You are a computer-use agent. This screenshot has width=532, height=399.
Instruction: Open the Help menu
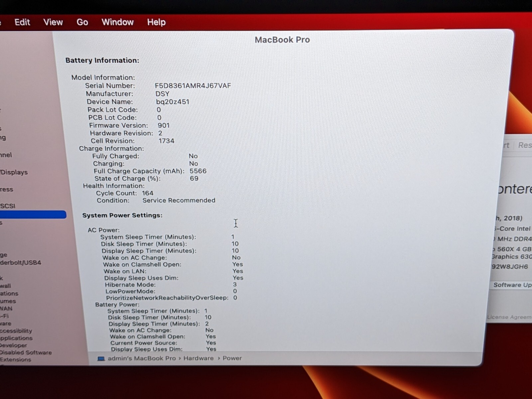156,22
